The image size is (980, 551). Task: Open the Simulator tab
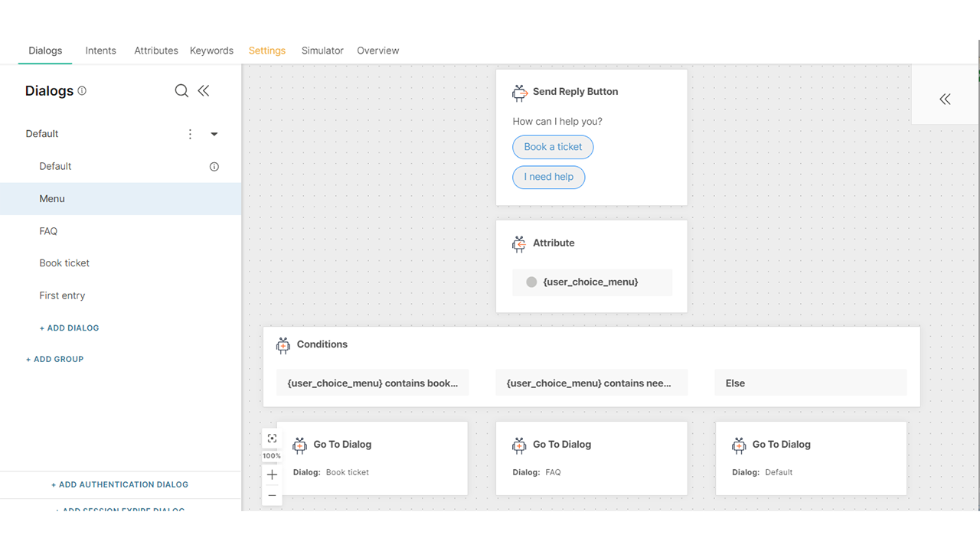coord(322,51)
